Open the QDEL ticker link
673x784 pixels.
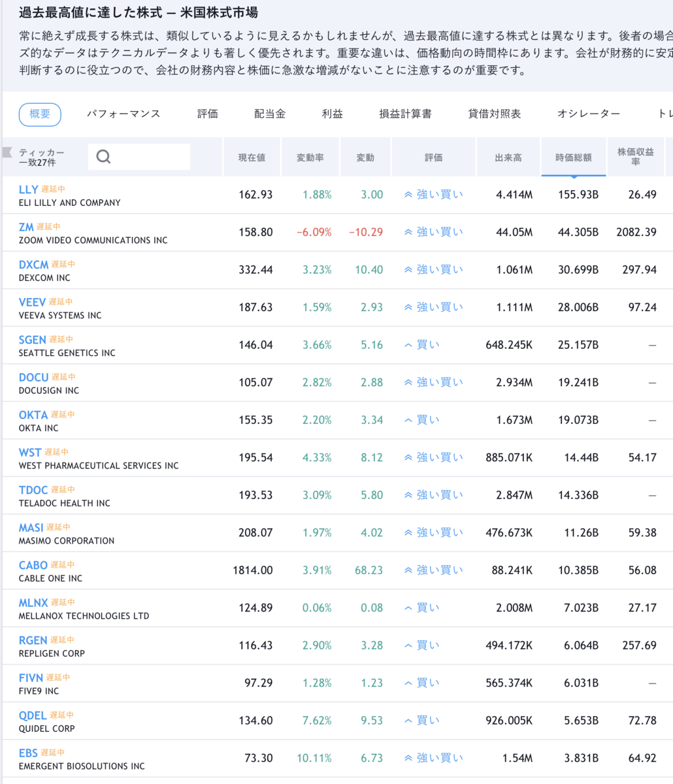tap(33, 715)
